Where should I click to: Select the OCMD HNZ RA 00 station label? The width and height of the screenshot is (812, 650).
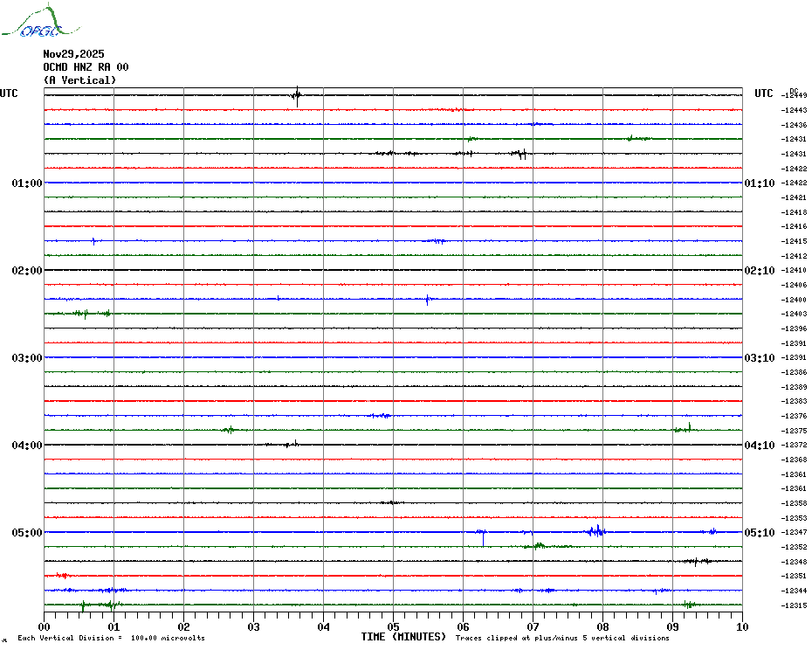[86, 67]
